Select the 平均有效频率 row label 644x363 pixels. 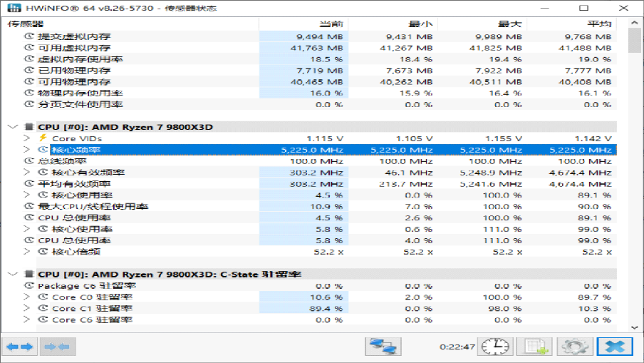tap(74, 184)
